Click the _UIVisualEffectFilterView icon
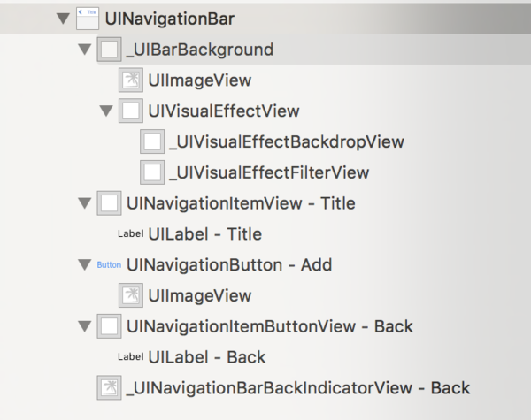The width and height of the screenshot is (531, 420). (152, 172)
